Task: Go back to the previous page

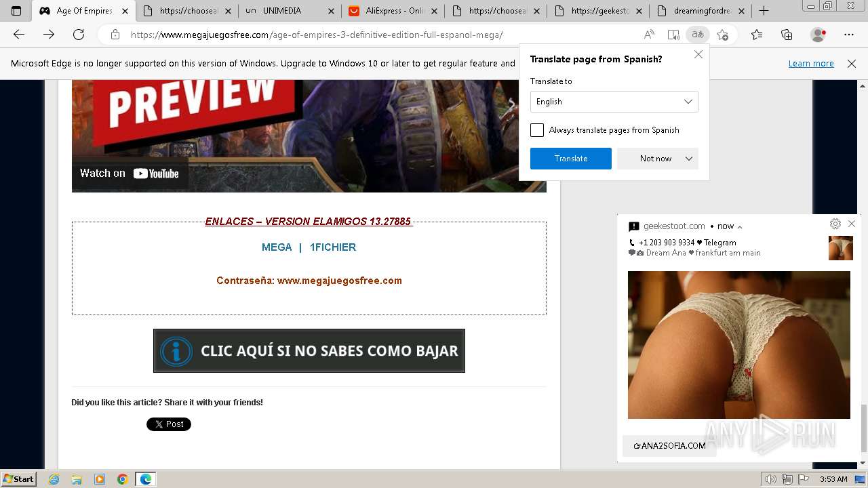Action: tap(19, 35)
